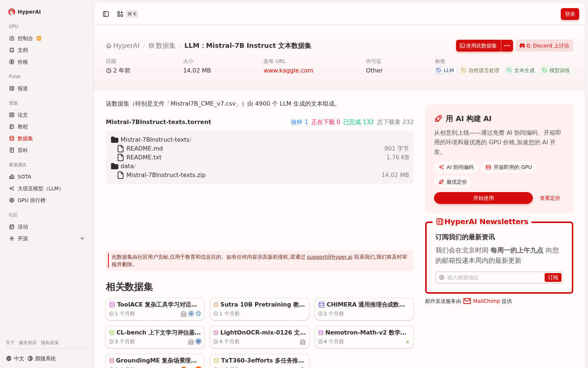Viewport: 588px width, 368px height.
Task: Click the Mistral-7BInstruct-texts folder icon
Action: (115, 140)
